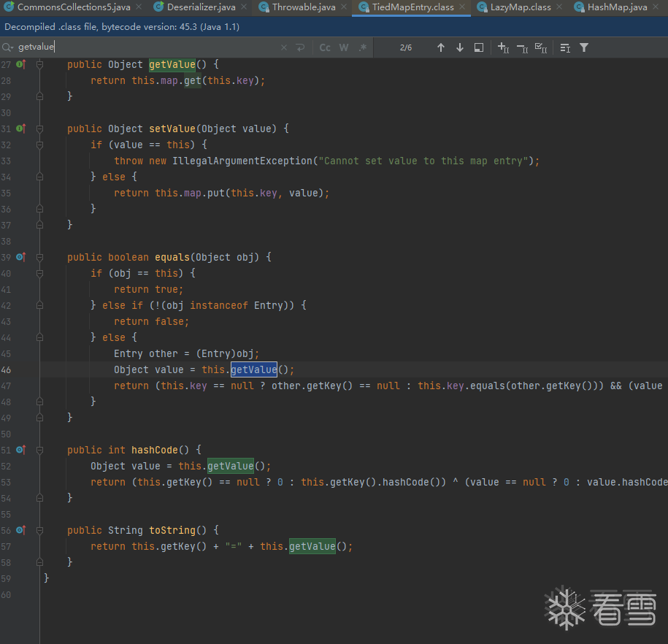The width and height of the screenshot is (668, 644).
Task: Collapse getValue method at line 27
Action: click(x=39, y=64)
